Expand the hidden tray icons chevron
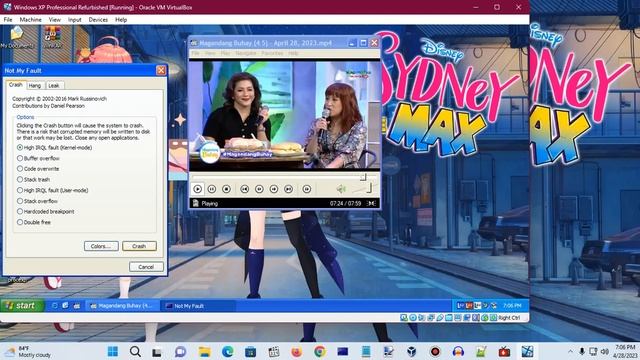640x360 pixels. coord(570,351)
